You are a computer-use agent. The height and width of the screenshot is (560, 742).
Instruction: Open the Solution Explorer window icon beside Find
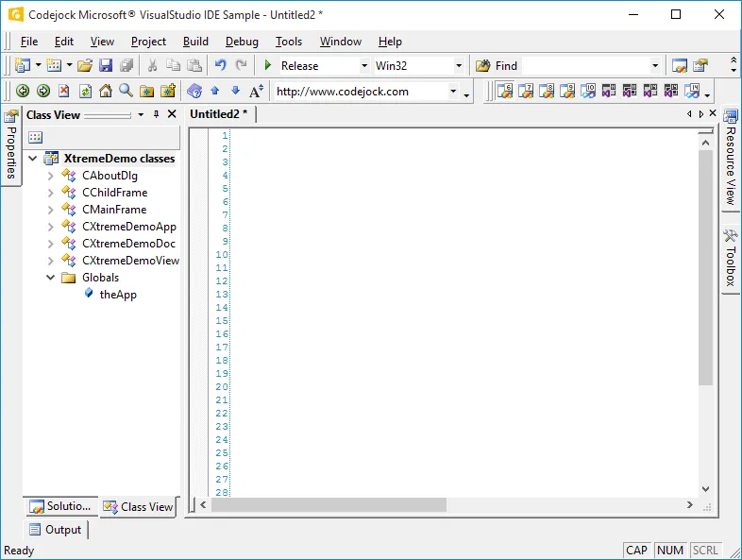click(680, 66)
